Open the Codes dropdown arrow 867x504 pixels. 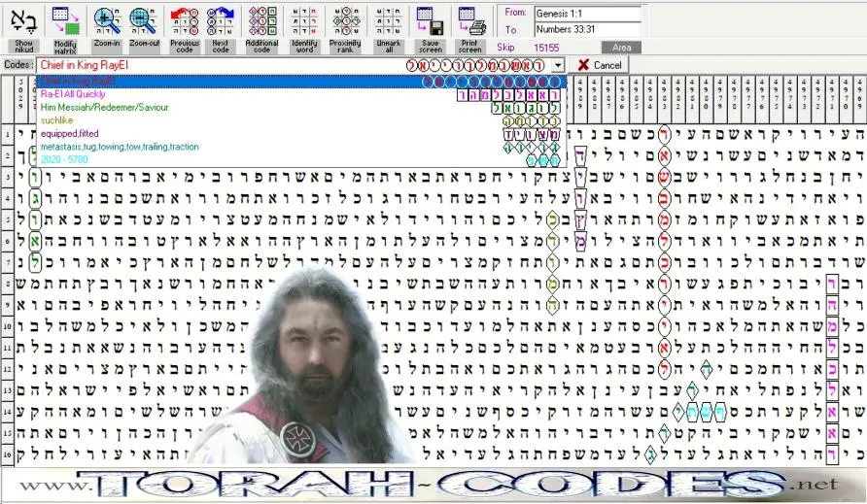point(558,65)
